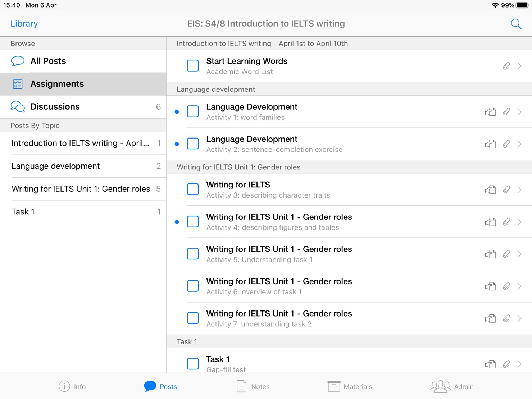This screenshot has width=532, height=399.
Task: Tick checkbox for Activity 3 describing character traits
Action: tap(193, 189)
